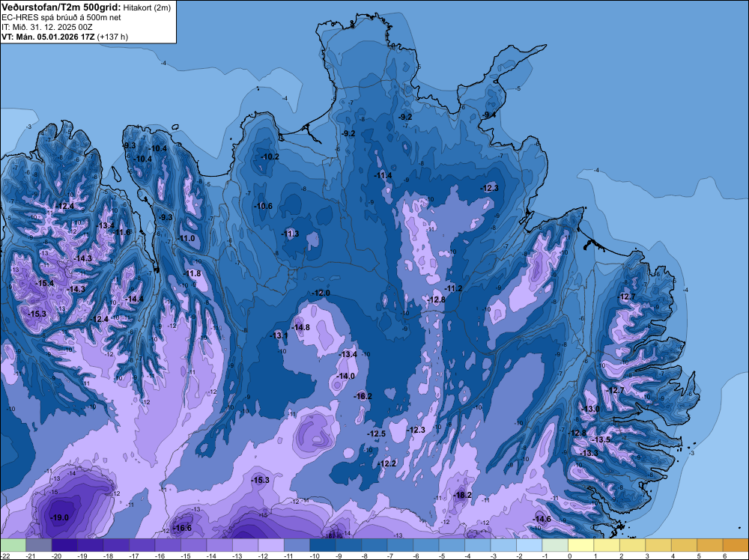Click the -11.0 temperature label
The image size is (749, 560).
click(x=187, y=238)
